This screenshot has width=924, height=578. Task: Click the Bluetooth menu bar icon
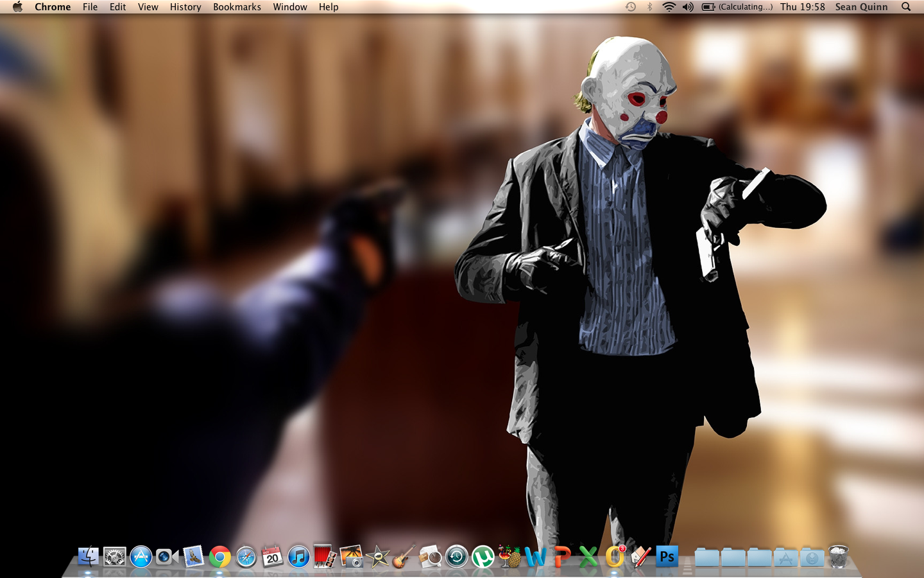pyautogui.click(x=649, y=7)
